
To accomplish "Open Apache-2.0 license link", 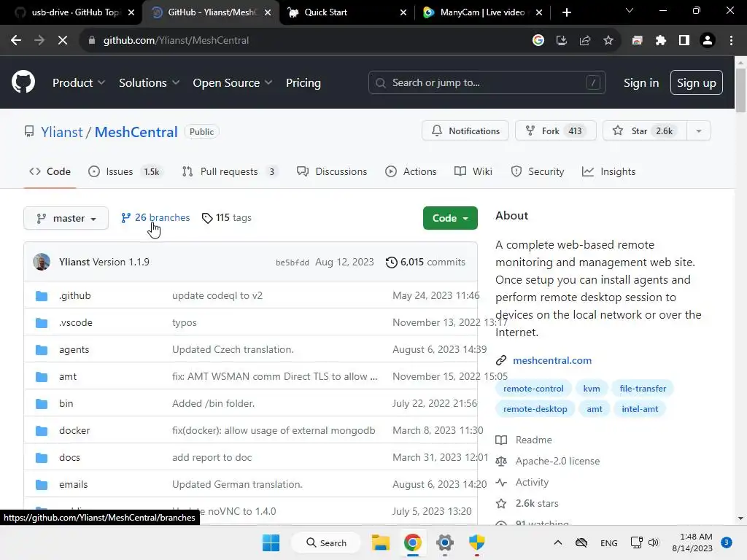I will pos(557,462).
